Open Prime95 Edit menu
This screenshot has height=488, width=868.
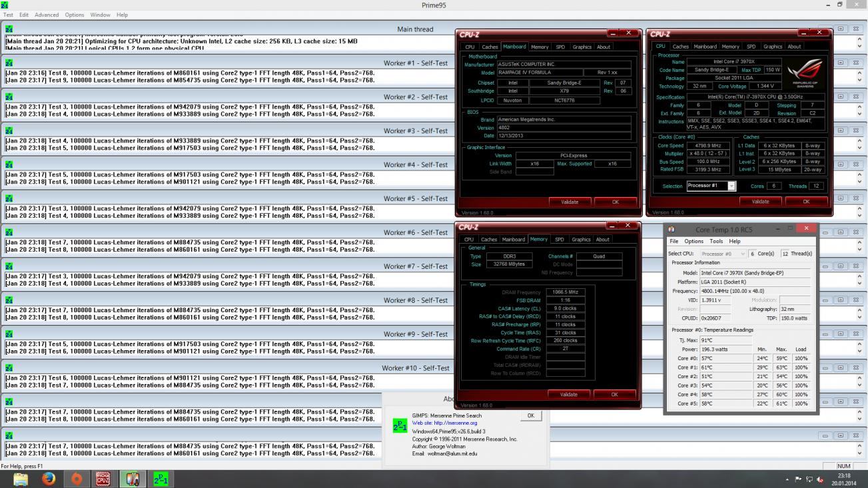coord(24,15)
